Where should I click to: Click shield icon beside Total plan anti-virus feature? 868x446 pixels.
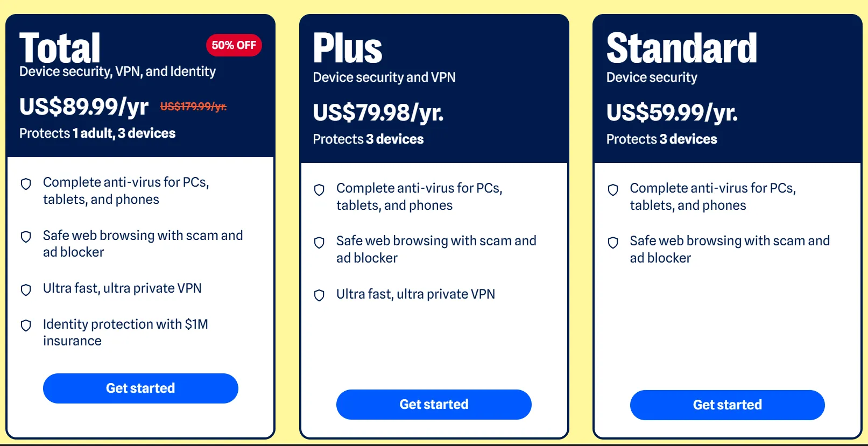coord(26,184)
